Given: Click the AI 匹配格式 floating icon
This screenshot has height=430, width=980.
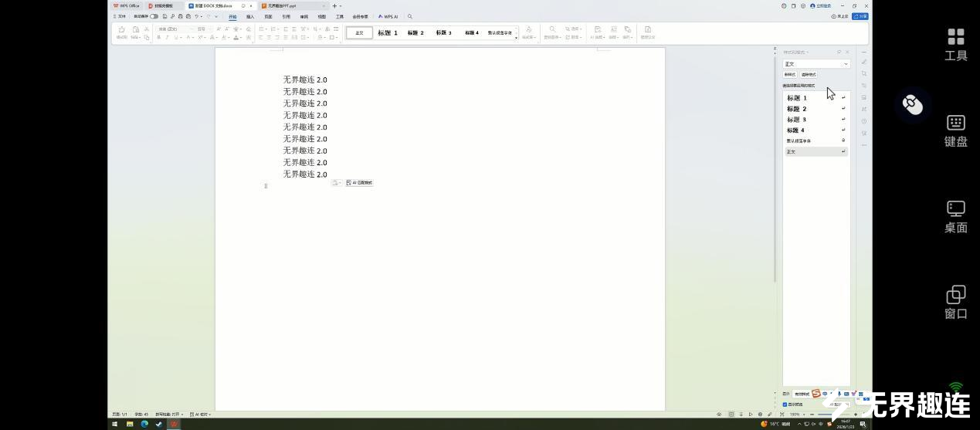Looking at the screenshot, I should pyautogui.click(x=360, y=183).
